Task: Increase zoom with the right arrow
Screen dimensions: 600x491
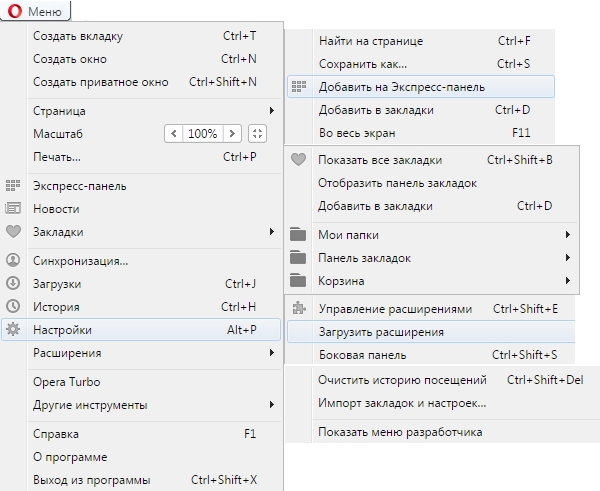Action: pyautogui.click(x=232, y=134)
